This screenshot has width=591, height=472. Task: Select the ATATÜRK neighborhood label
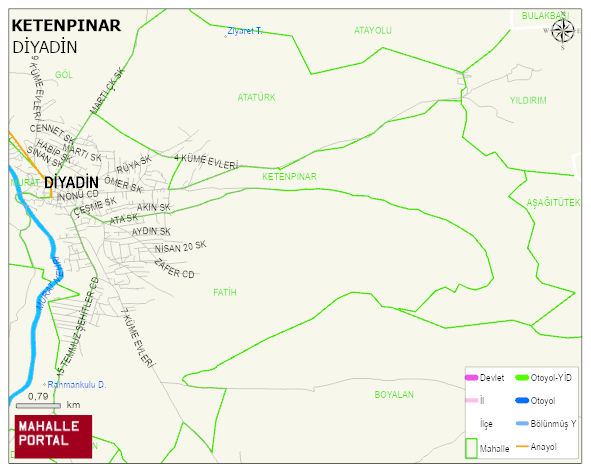[256, 97]
